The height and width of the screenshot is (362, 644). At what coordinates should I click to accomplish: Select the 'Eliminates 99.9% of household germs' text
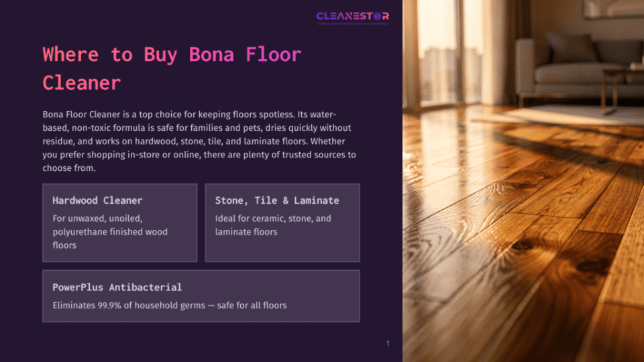pos(170,306)
